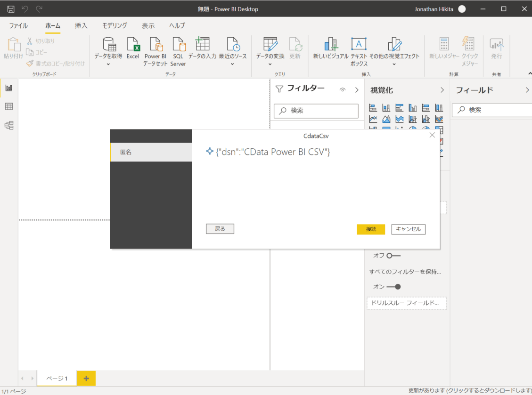The height and width of the screenshot is (395, 532).
Task: Open the データを取得 dropdown
Action: point(108,64)
